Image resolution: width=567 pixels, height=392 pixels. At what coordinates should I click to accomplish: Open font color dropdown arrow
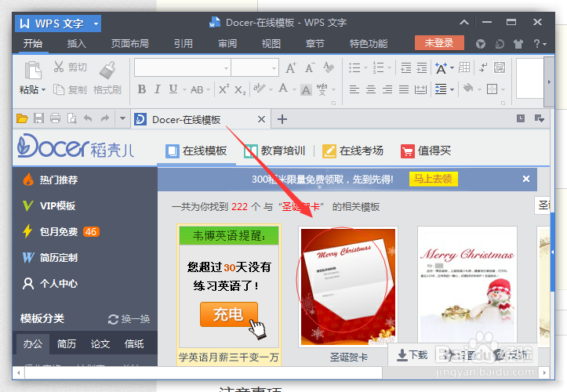(x=294, y=89)
